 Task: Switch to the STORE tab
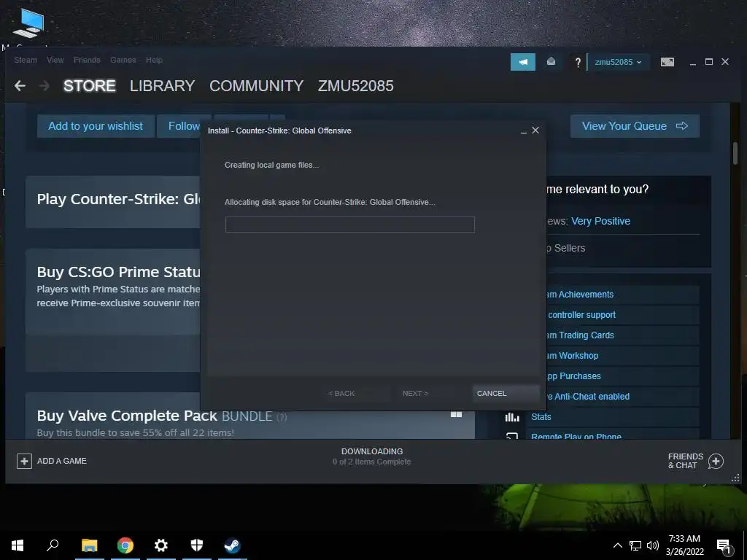click(90, 86)
